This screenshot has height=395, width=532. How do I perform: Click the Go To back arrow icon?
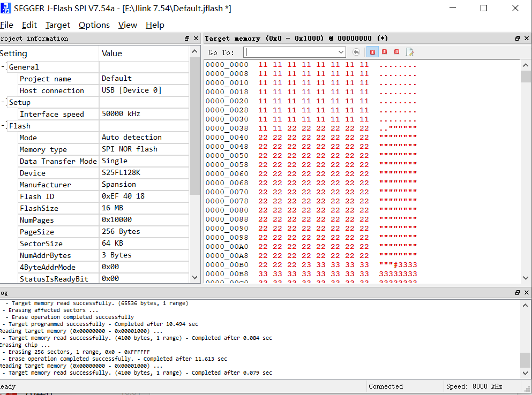356,52
